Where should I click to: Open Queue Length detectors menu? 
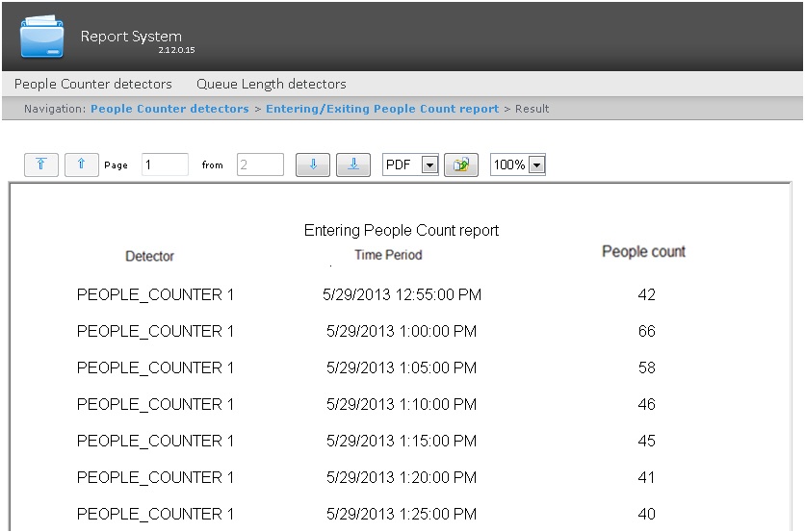pyautogui.click(x=272, y=84)
